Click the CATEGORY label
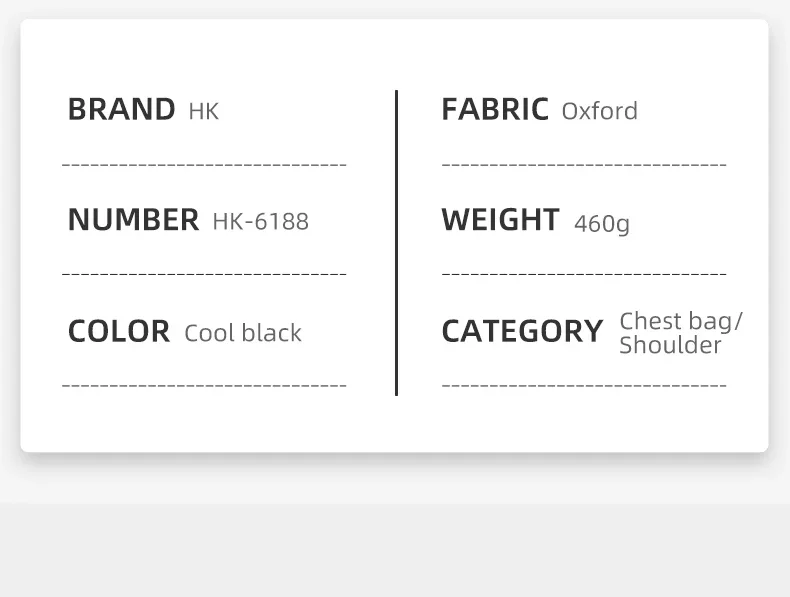This screenshot has height=597, width=790. (x=522, y=331)
